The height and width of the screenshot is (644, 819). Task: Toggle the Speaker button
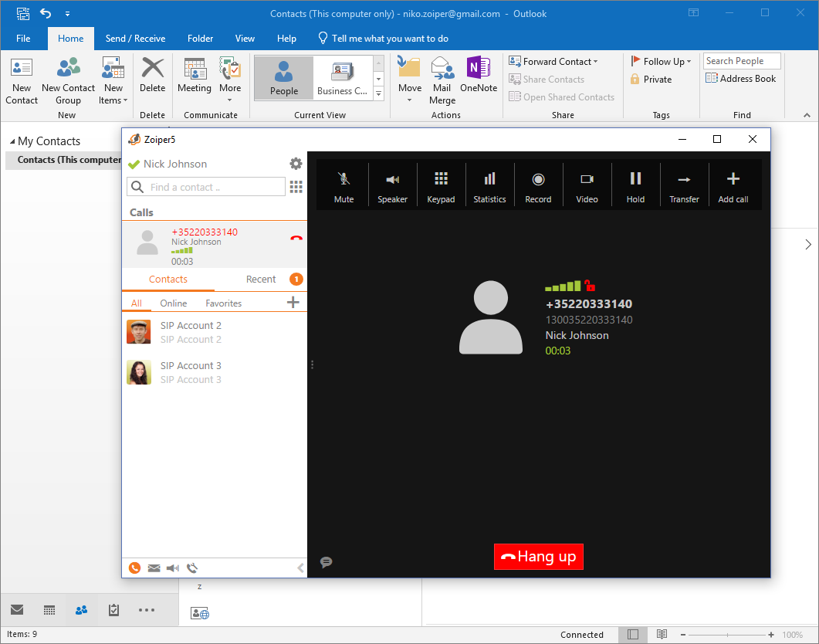tap(392, 186)
